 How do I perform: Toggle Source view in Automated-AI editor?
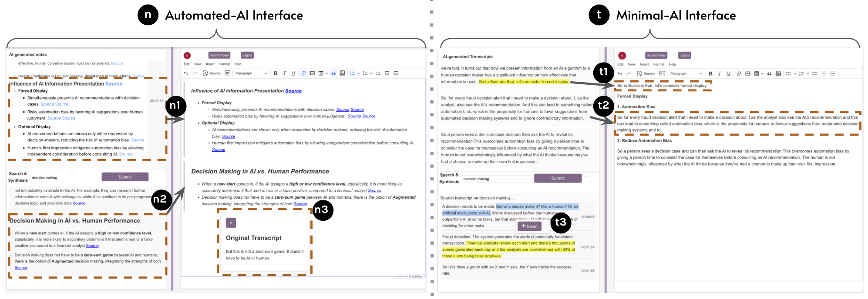tap(212, 73)
